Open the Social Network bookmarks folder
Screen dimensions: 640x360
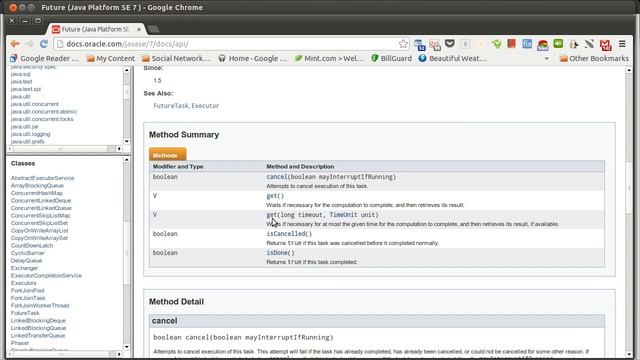[x=176, y=58]
